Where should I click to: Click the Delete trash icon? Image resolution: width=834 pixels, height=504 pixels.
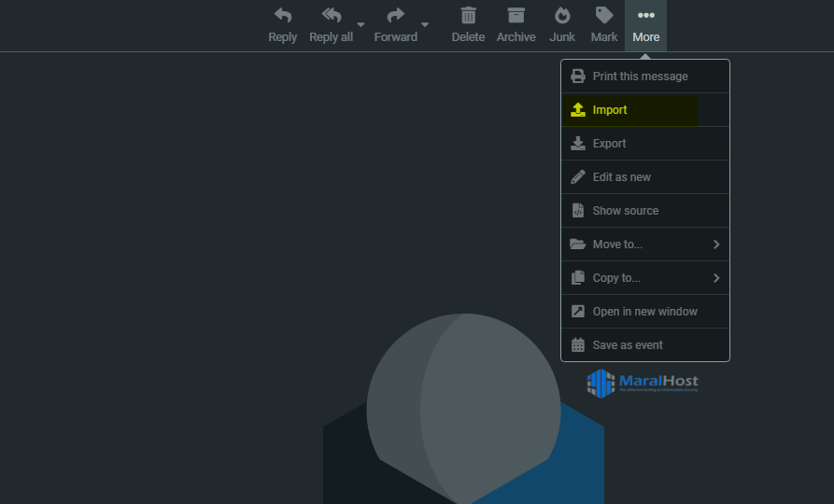click(468, 16)
